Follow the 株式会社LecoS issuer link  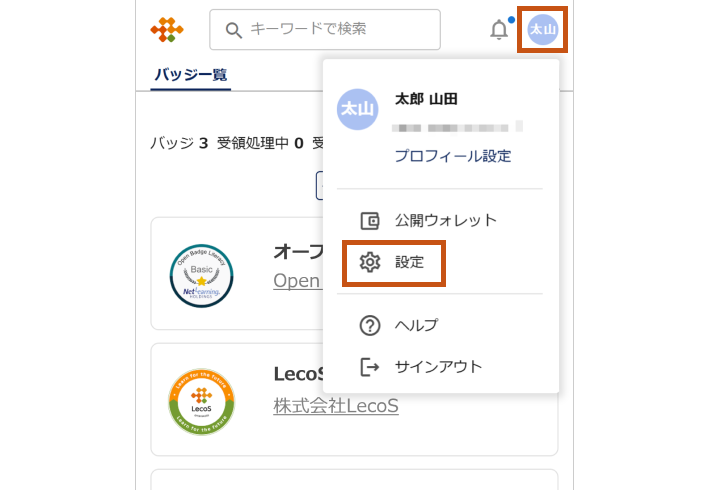tap(336, 406)
